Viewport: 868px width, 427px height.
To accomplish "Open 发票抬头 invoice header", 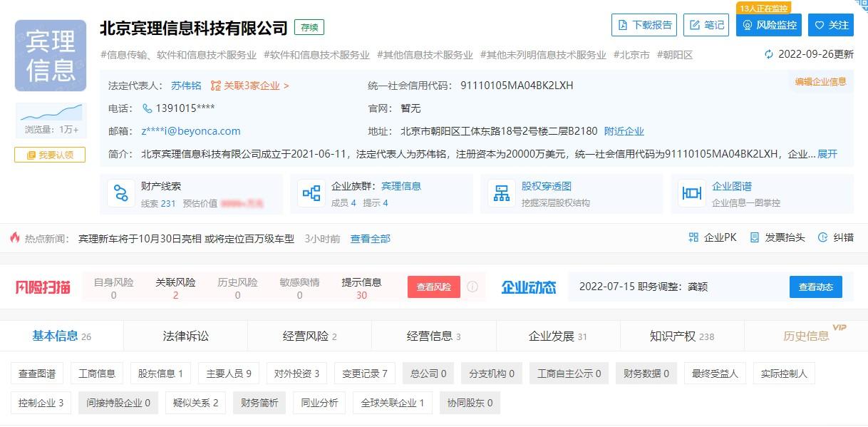I will 777,237.
